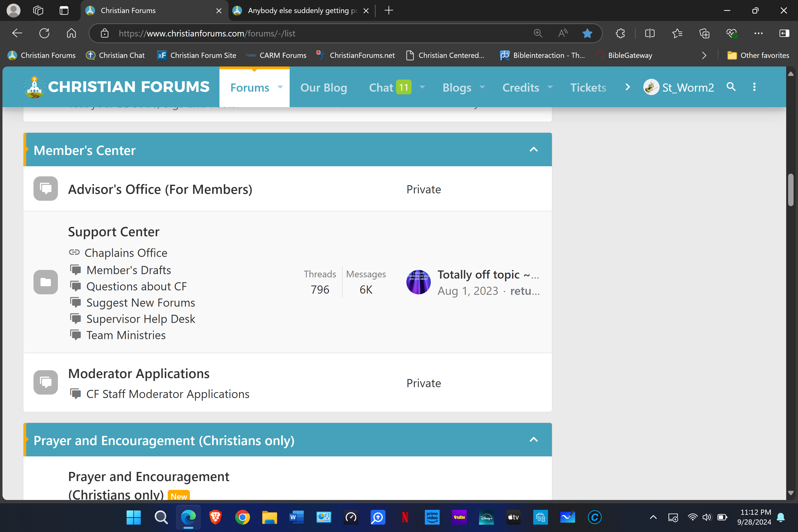Open the Supervisor Help Desk link
The width and height of the screenshot is (798, 532).
tap(140, 319)
